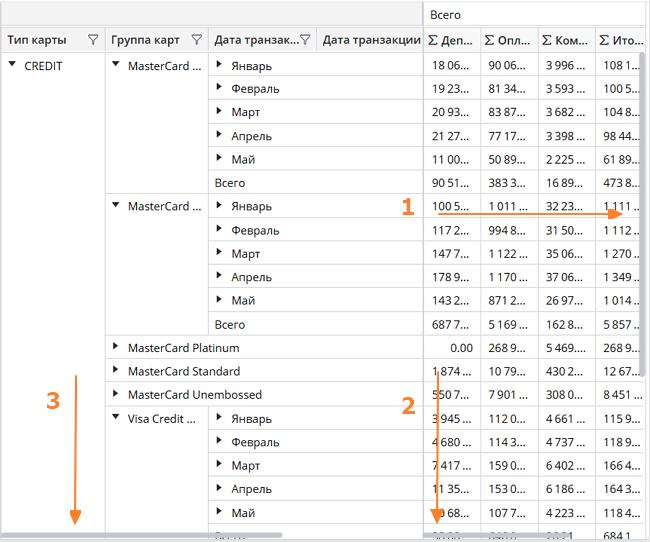Collapse the CREDIT card type row
This screenshot has width=650, height=542.
tap(12, 65)
